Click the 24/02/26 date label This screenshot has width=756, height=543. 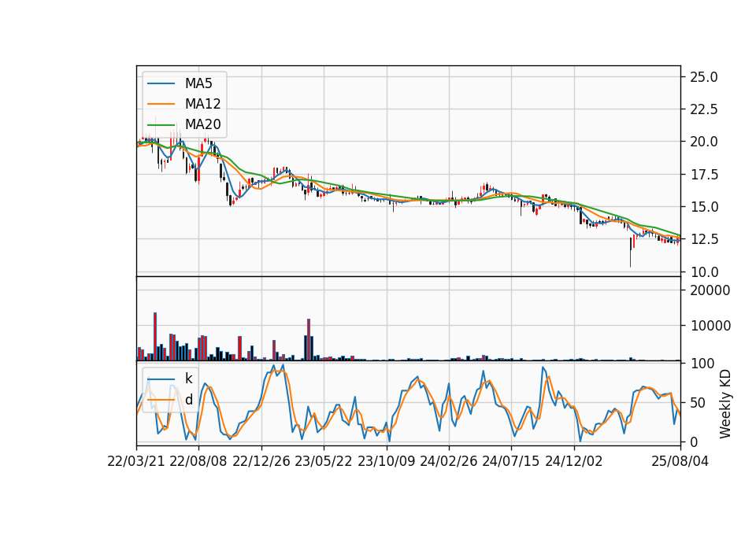point(448,462)
